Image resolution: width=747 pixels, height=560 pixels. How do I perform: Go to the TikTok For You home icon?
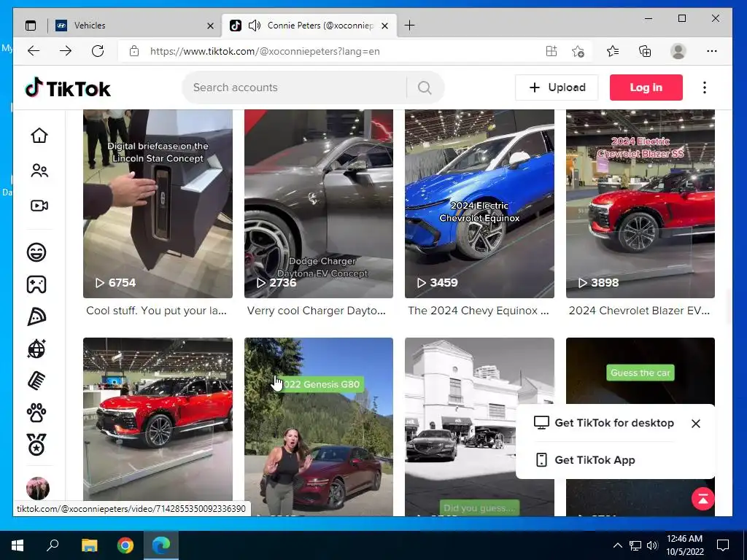39,136
